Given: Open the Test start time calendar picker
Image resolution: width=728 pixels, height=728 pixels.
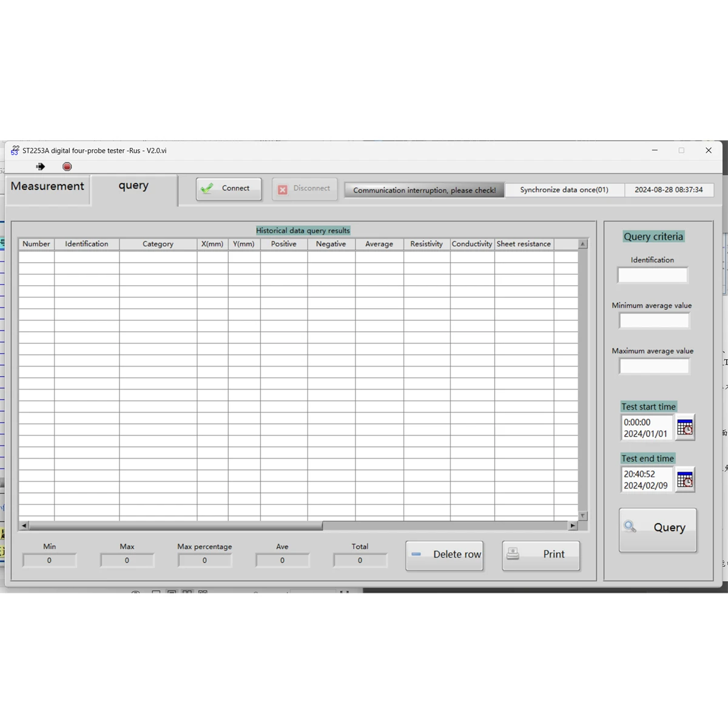Looking at the screenshot, I should tap(685, 428).
